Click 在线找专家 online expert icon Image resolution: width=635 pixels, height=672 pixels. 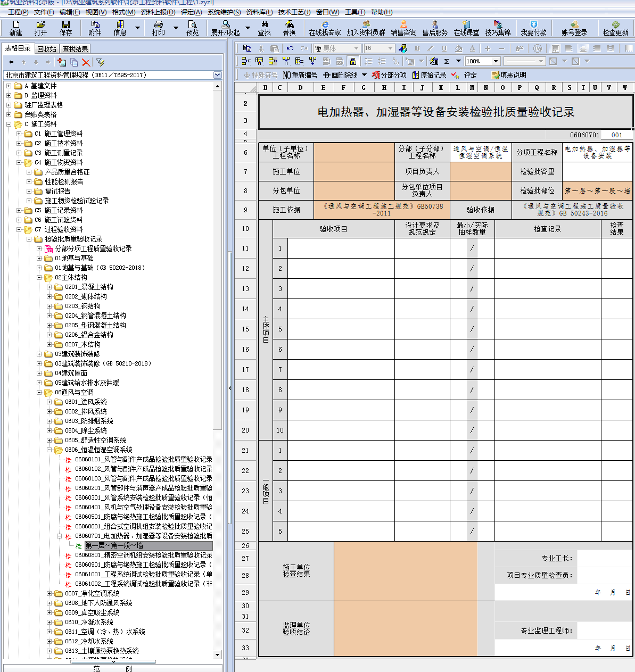pos(325,28)
